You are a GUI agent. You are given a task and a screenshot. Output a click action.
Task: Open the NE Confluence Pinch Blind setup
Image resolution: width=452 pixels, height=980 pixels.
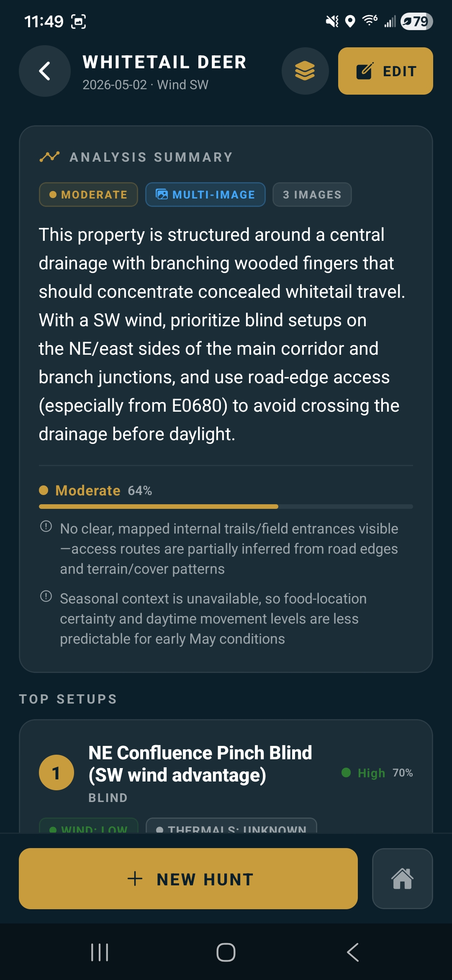point(200,764)
